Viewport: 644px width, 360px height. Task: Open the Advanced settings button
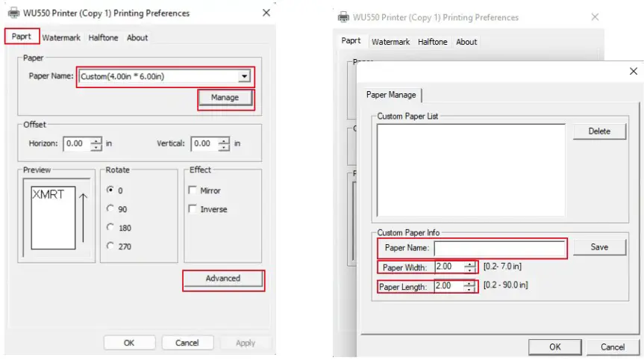pyautogui.click(x=223, y=279)
